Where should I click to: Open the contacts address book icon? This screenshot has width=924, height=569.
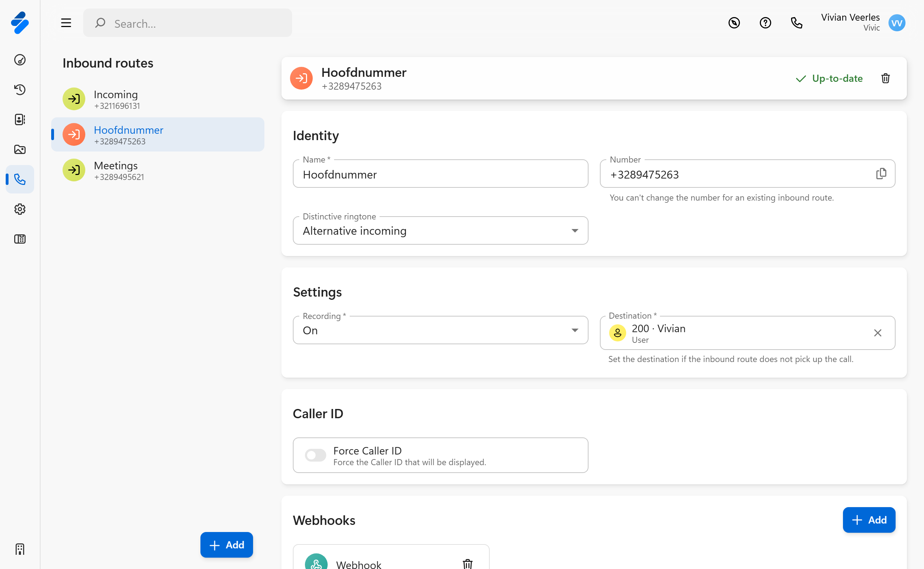click(x=20, y=119)
